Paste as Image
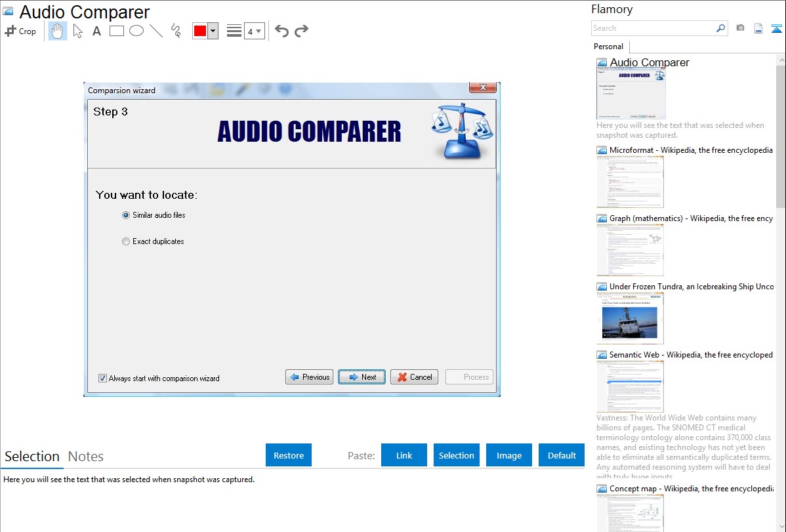This screenshot has height=532, width=786. pyautogui.click(x=508, y=455)
